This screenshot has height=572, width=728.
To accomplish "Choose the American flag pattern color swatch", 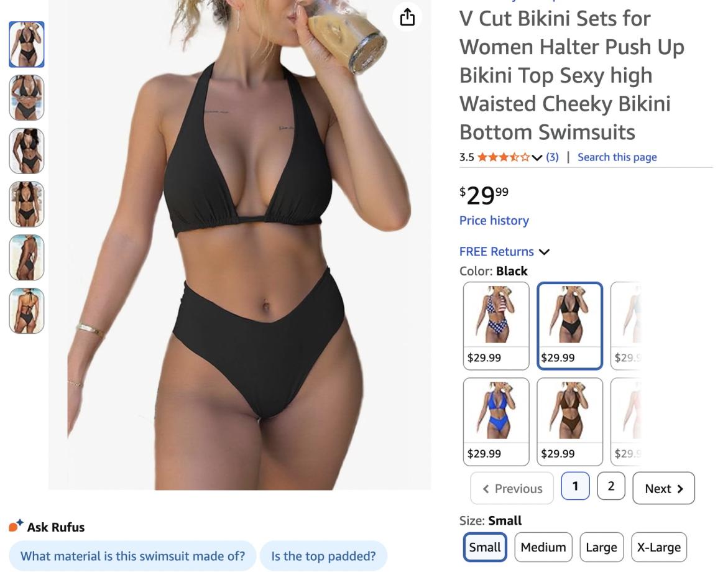I will 496,325.
